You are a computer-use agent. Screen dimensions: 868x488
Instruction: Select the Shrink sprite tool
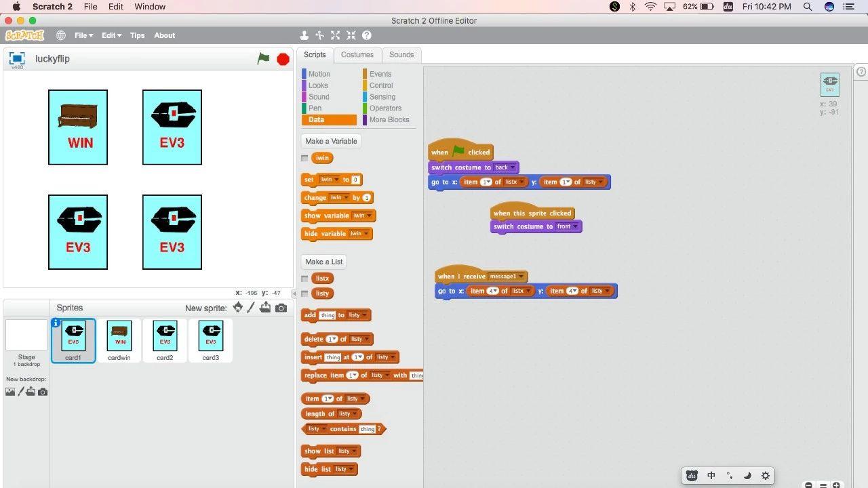click(x=351, y=35)
